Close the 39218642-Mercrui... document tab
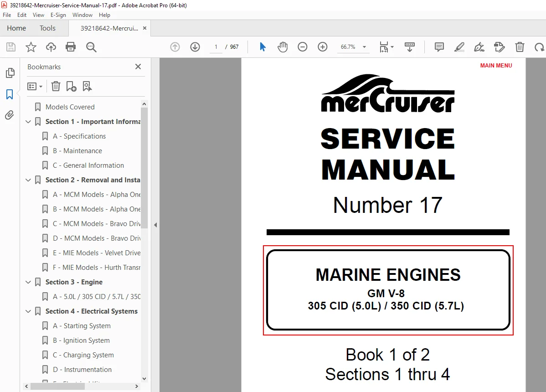Screen dimensions: 546x392 [144, 28]
